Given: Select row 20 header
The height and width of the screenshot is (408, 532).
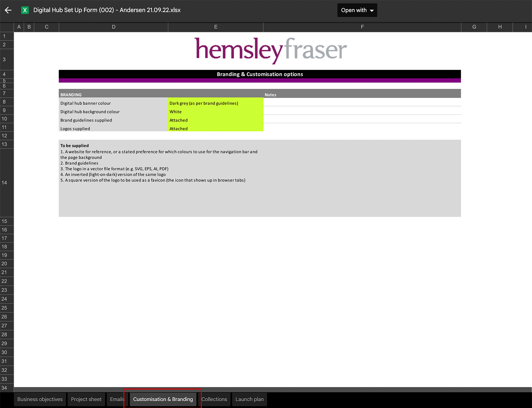Looking at the screenshot, I should click(7, 263).
